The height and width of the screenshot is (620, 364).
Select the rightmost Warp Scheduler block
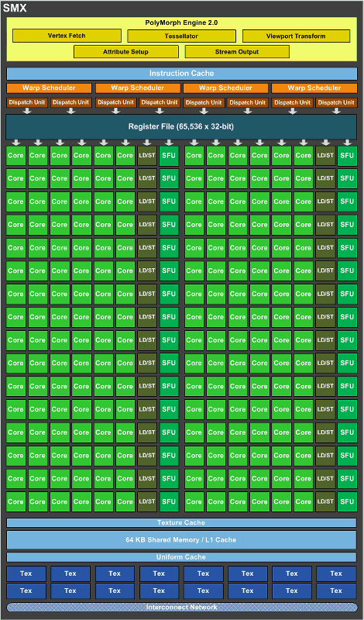[314, 88]
